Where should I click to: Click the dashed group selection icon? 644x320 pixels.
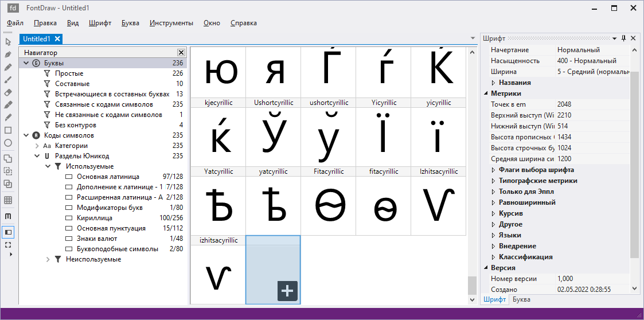[8, 171]
